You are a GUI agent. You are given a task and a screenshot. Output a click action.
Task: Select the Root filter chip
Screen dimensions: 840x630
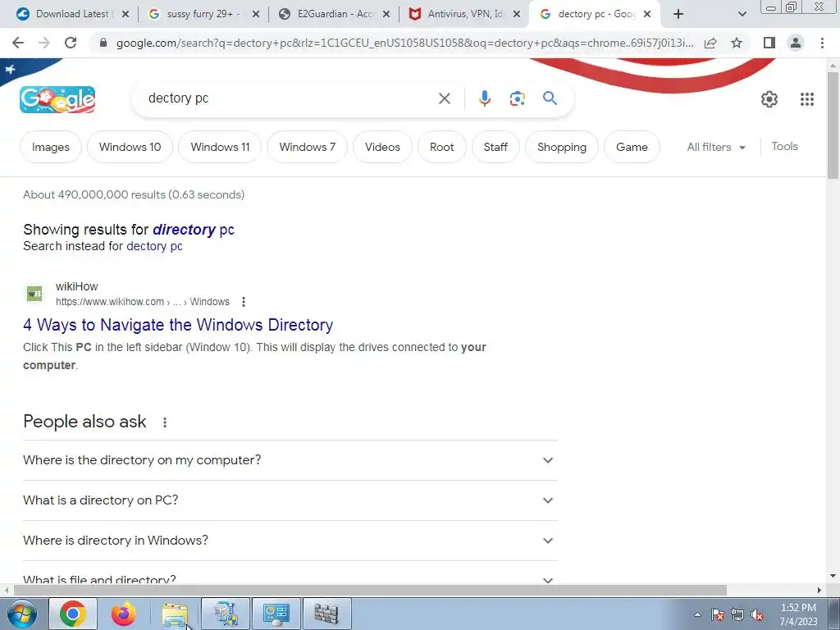441,147
